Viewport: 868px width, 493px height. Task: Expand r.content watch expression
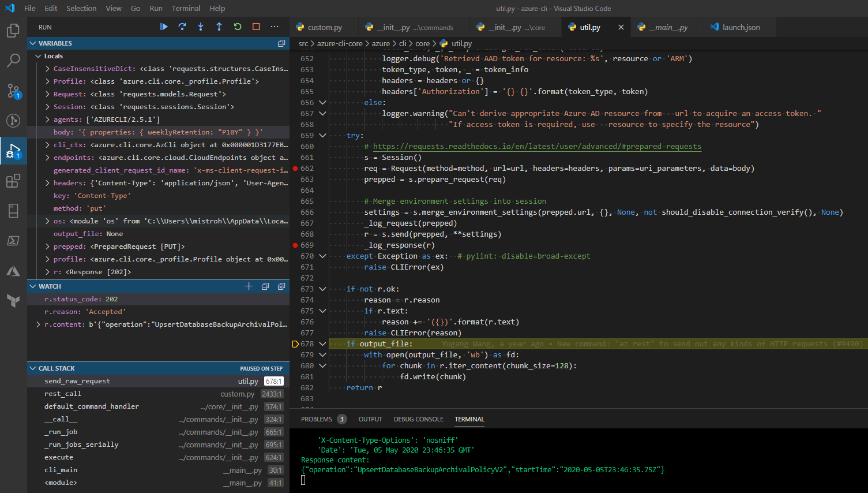click(x=39, y=324)
